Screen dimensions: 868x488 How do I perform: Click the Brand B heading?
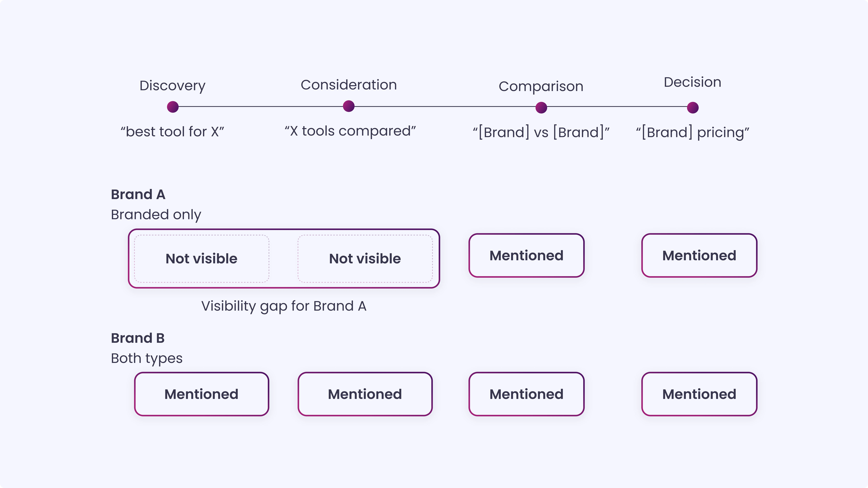click(x=138, y=338)
